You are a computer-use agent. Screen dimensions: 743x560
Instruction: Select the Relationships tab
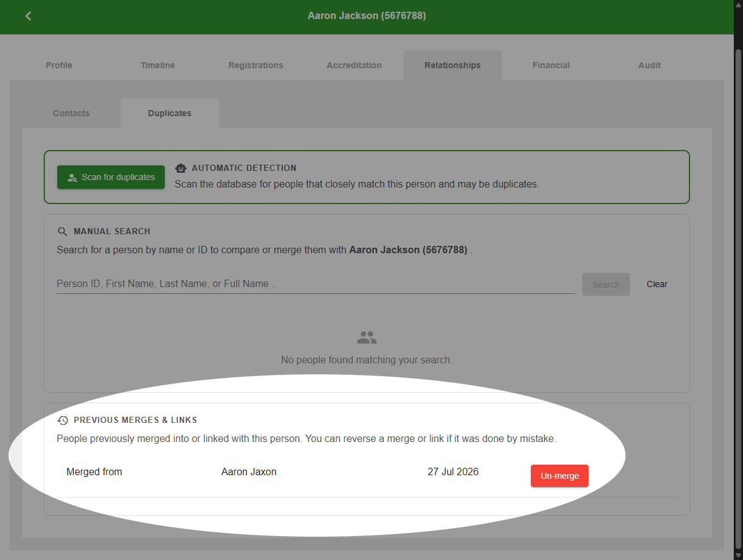pos(453,65)
